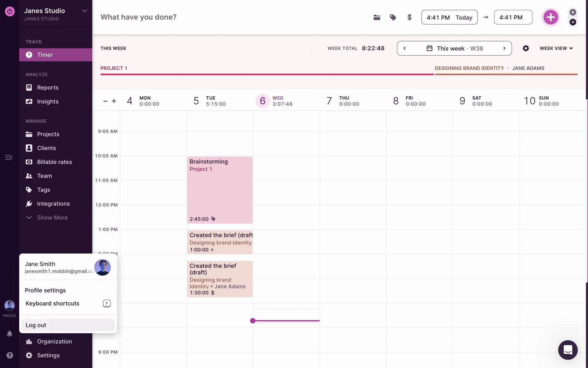
Task: Open Profile settings menu item
Action: [x=45, y=290]
